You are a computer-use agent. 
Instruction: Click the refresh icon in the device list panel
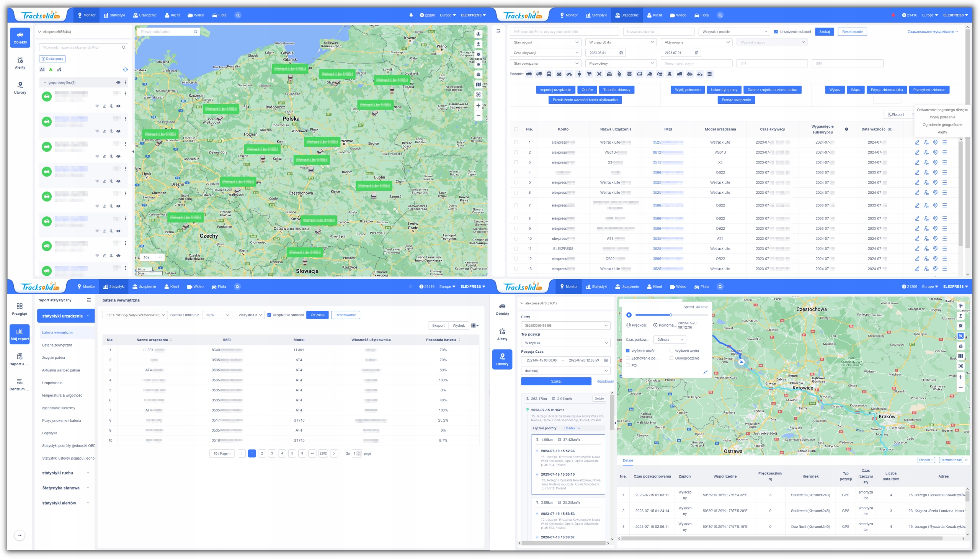(x=125, y=69)
